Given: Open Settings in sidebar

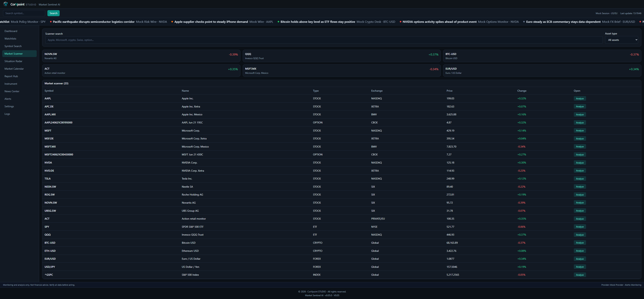Looking at the screenshot, I should tap(20, 106).
